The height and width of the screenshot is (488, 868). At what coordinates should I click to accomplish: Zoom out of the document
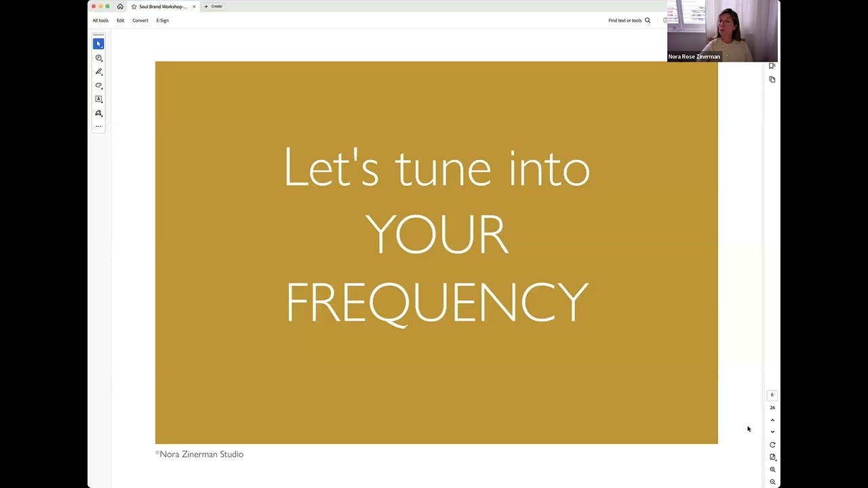pos(772,482)
